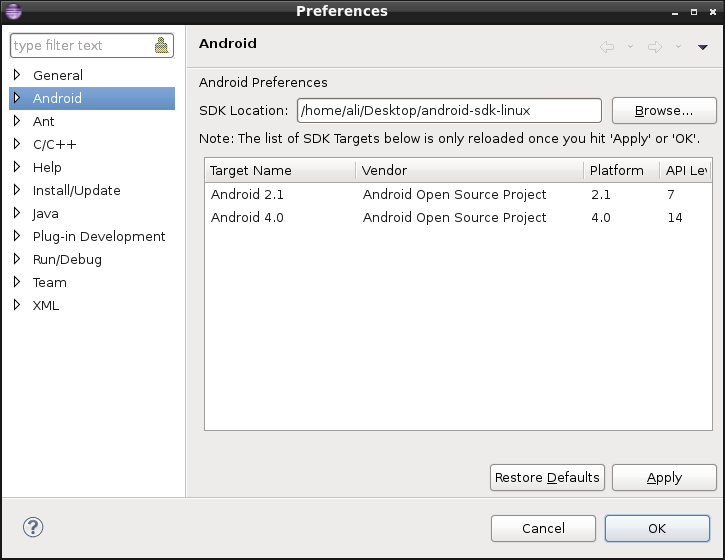This screenshot has height=560, width=725.
Task: Expand the C/C++ tree node
Action: [x=17, y=144]
